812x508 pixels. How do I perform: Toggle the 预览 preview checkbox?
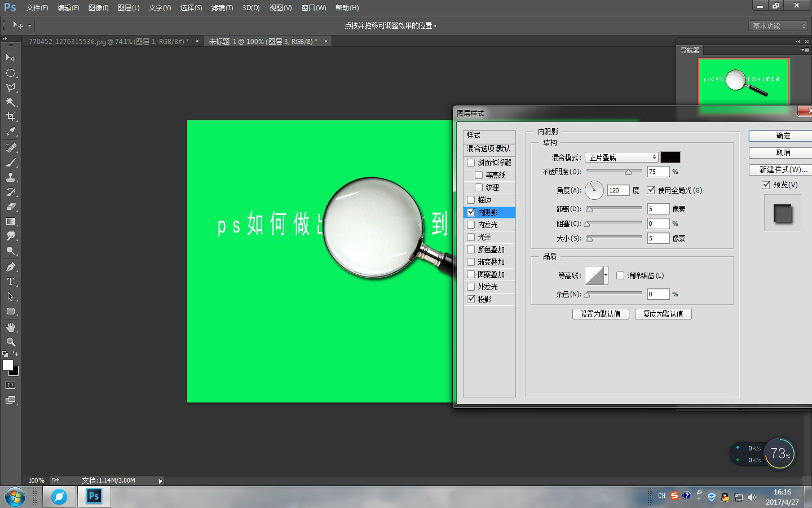click(x=766, y=185)
